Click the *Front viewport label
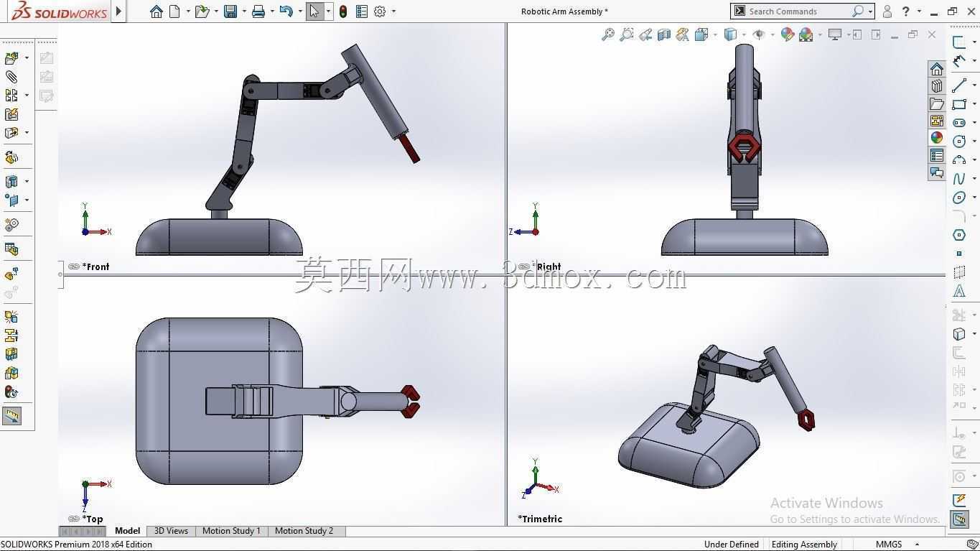 95,267
